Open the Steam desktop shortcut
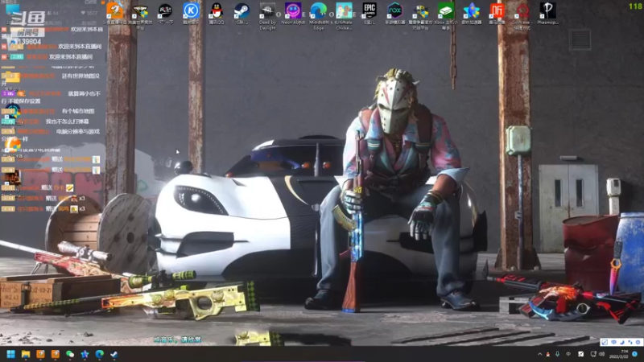This screenshot has height=362, width=644. 242,11
